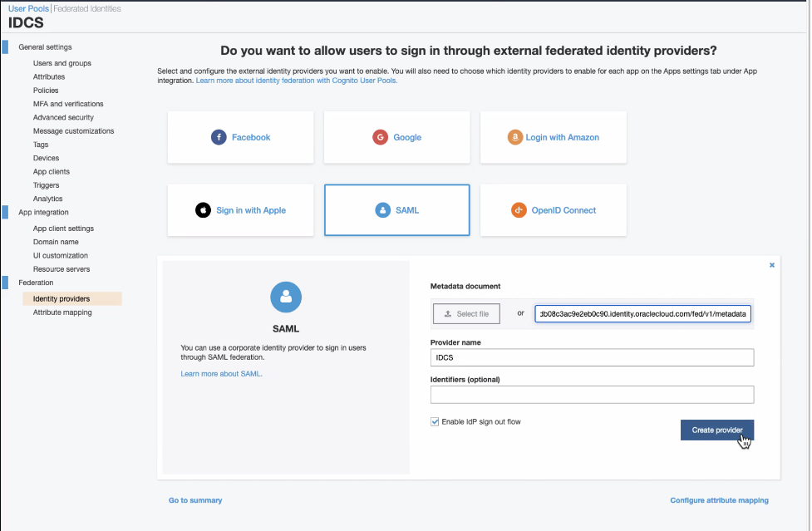The image size is (812, 531).
Task: Select the SAML provider tile
Action: (x=397, y=210)
